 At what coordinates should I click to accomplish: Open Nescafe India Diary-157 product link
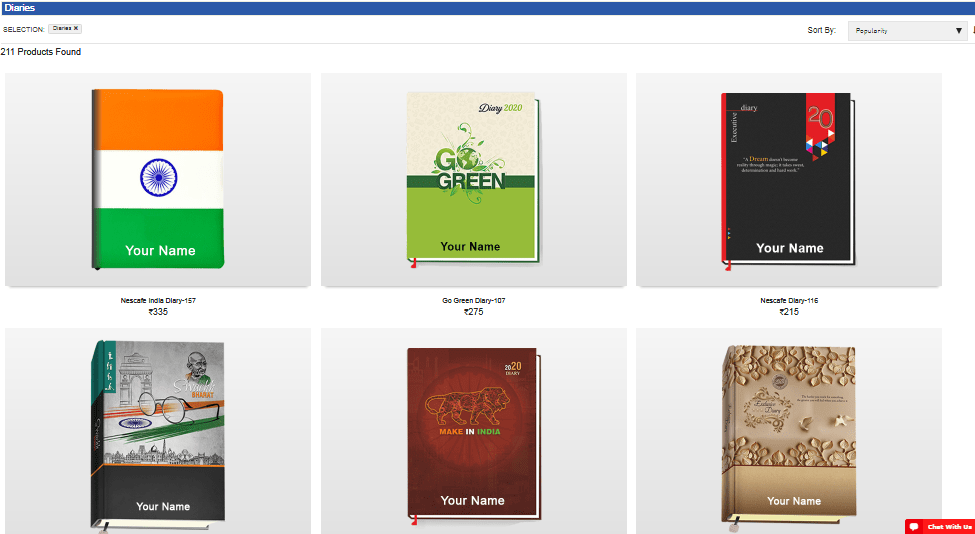(158, 300)
